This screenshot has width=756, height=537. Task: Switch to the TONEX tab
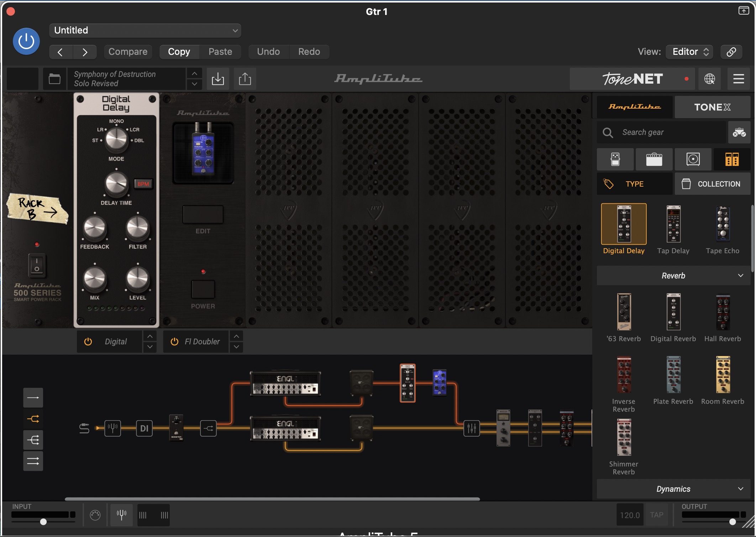point(712,107)
